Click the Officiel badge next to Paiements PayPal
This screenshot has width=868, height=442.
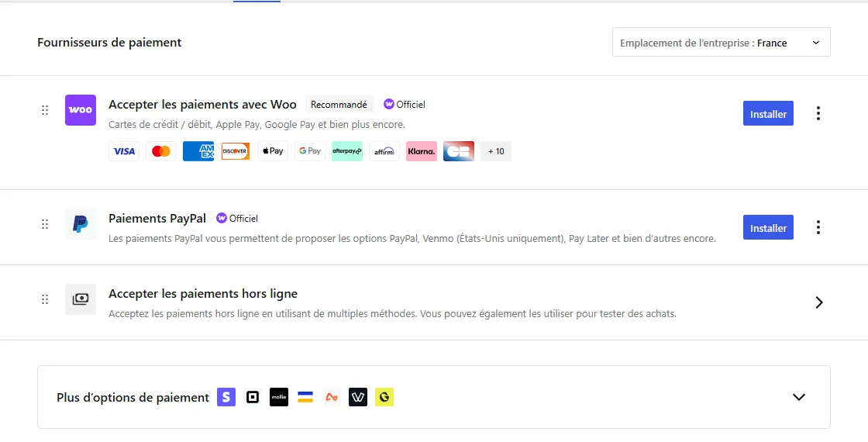click(x=237, y=218)
